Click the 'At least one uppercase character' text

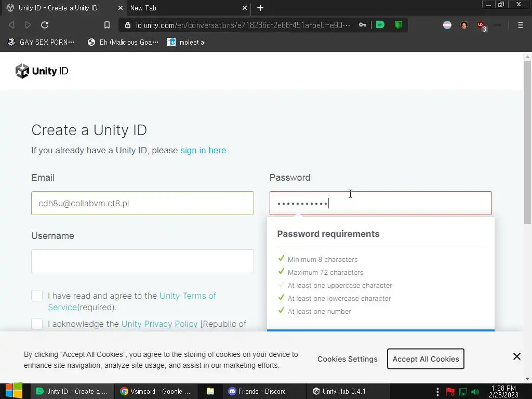(x=340, y=285)
